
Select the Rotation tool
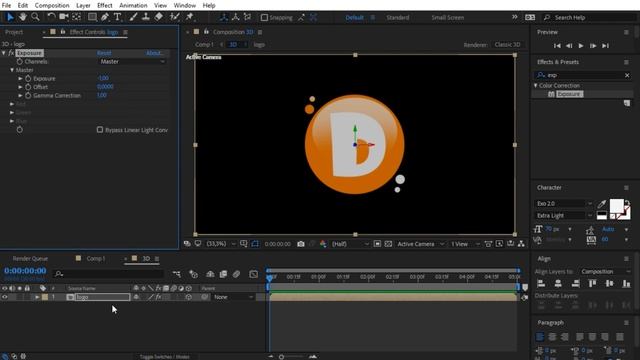tap(51, 17)
